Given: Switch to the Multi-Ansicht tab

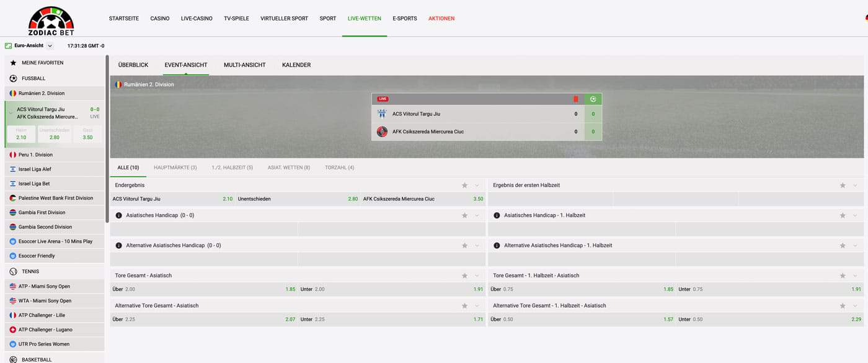Looking at the screenshot, I should point(245,65).
